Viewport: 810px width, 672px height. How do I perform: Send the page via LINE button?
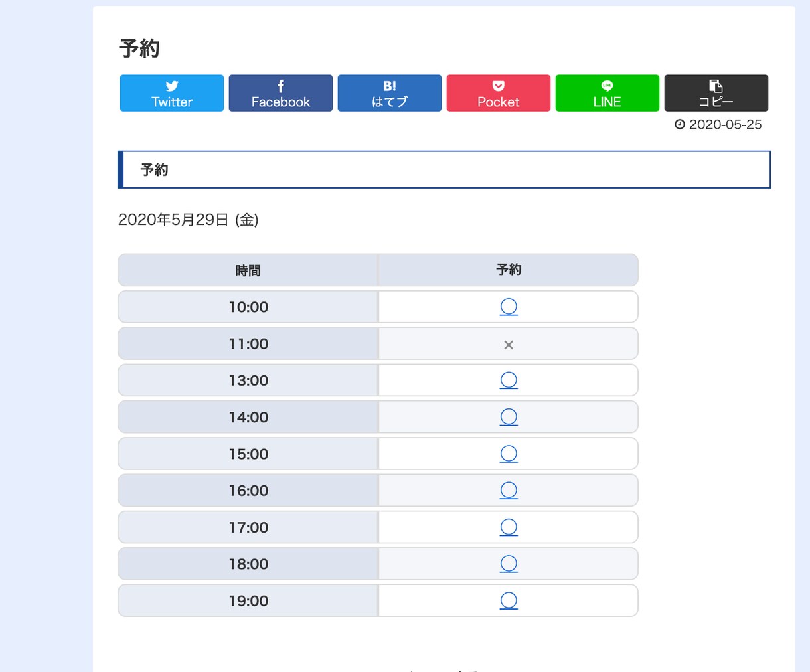point(607,93)
